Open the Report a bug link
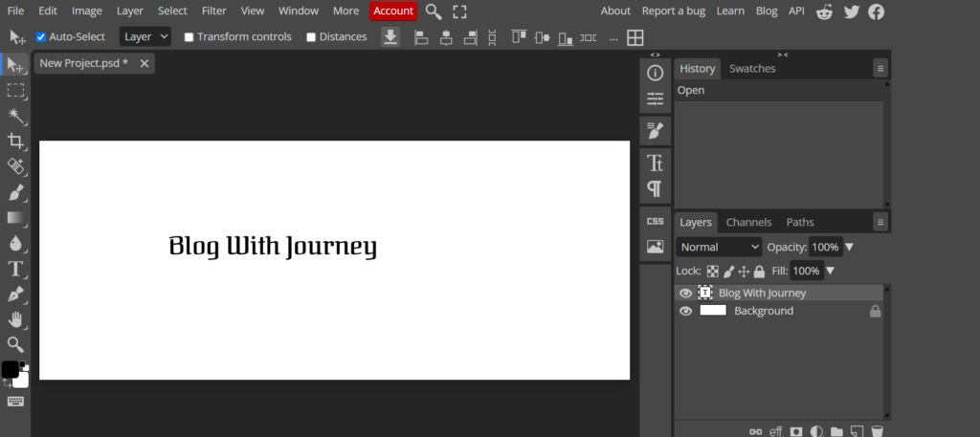 click(x=674, y=11)
